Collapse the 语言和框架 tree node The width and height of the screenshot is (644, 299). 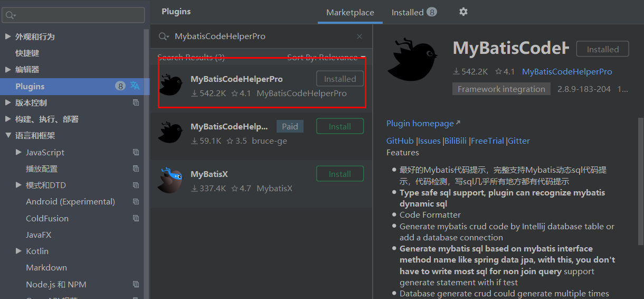pos(7,135)
